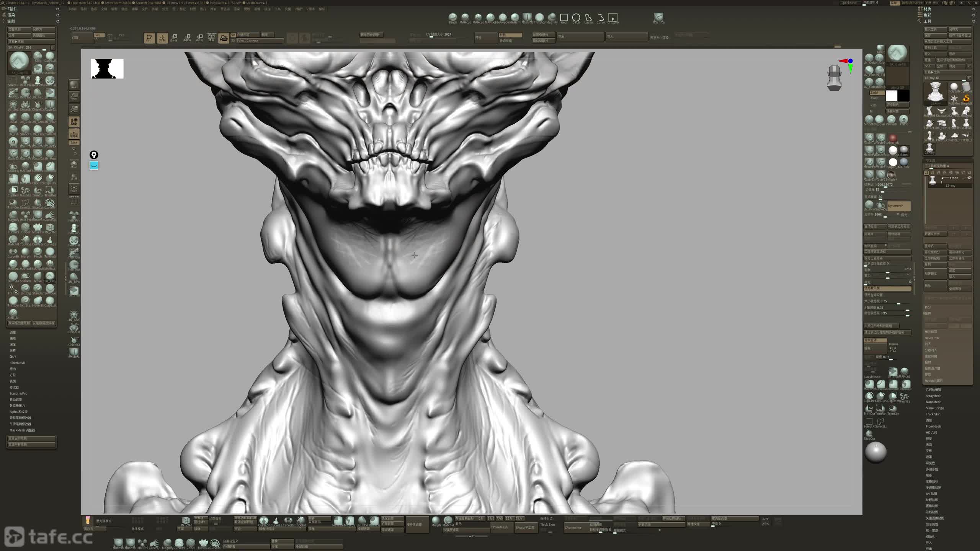Open the 笔刷 palette header
Image resolution: width=980 pixels, height=551 pixels.
(x=11, y=21)
